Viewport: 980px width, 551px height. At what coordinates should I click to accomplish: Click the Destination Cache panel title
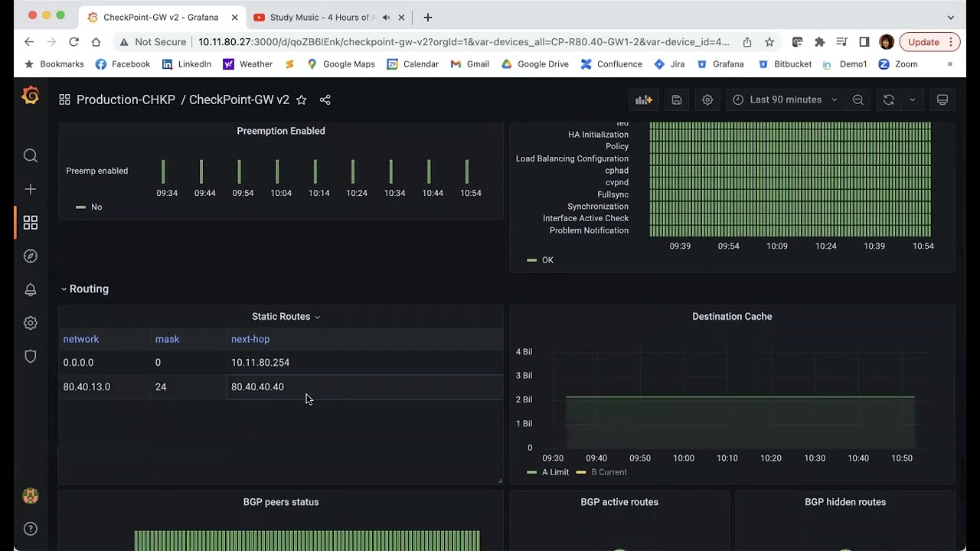point(732,316)
